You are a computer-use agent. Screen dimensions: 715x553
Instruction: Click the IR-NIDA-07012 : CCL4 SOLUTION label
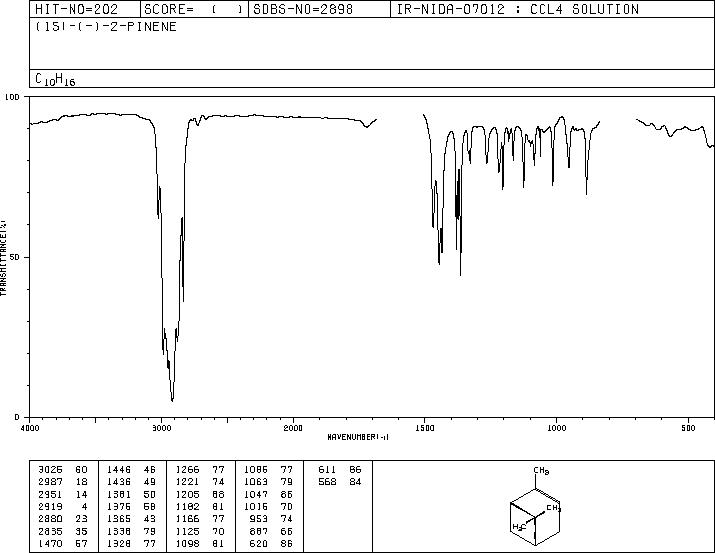click(518, 9)
